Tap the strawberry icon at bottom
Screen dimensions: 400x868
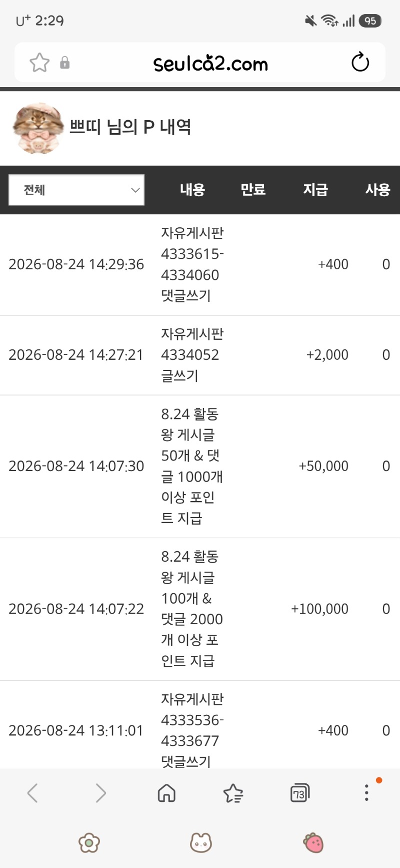pos(313,843)
